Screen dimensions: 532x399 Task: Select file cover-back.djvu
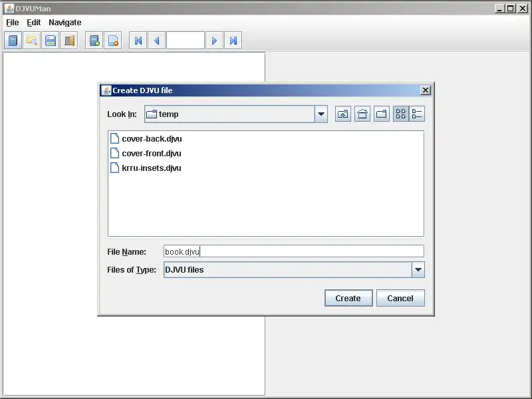pos(146,139)
